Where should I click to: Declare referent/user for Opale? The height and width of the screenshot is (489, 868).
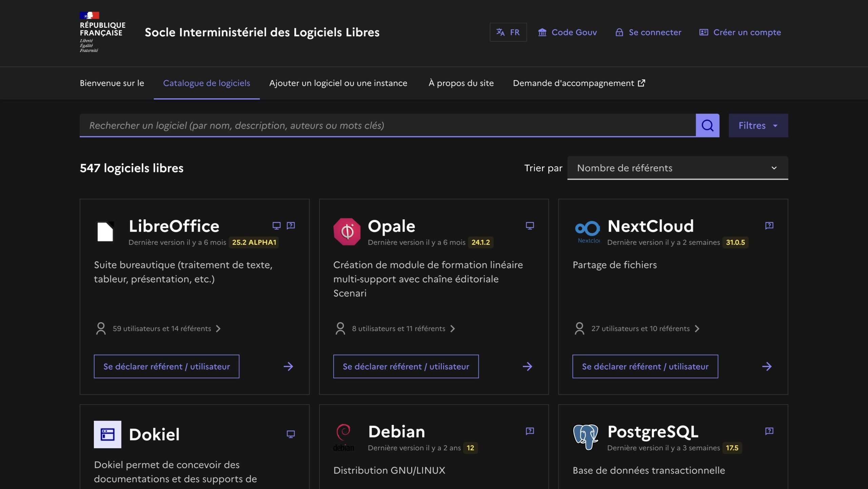[406, 366]
